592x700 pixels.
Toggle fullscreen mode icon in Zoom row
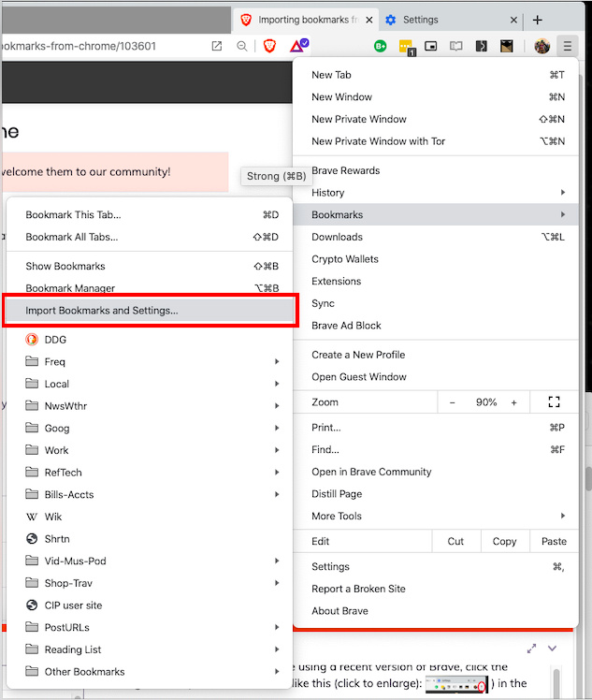tap(554, 401)
